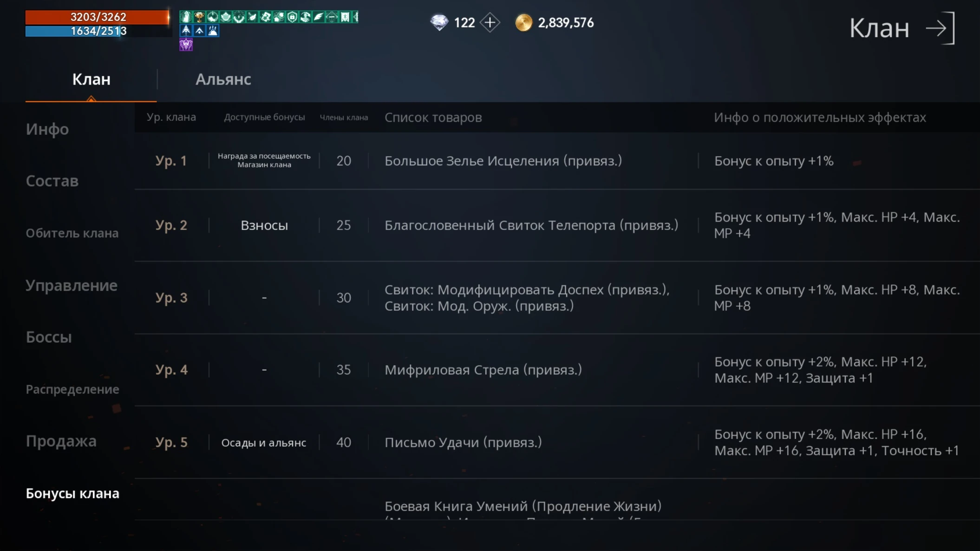Viewport: 980px width, 551px height.
Task: Click the gold coin icon
Action: pos(523,22)
